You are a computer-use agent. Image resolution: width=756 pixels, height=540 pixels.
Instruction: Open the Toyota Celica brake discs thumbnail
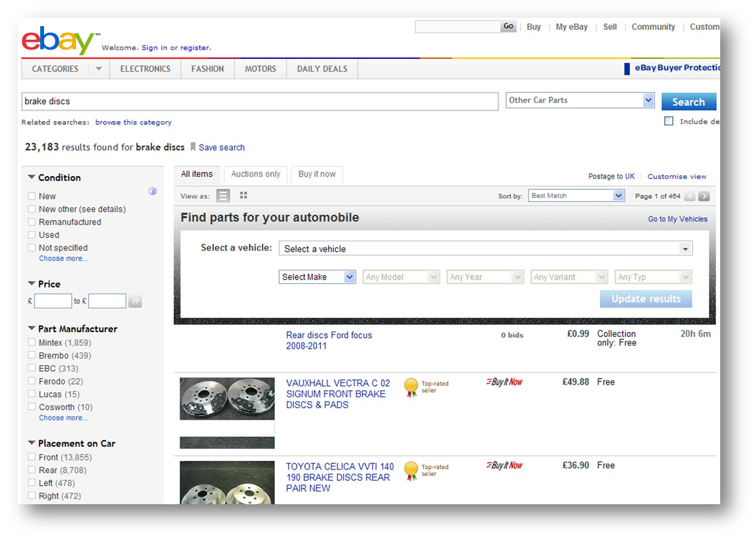coord(227,482)
